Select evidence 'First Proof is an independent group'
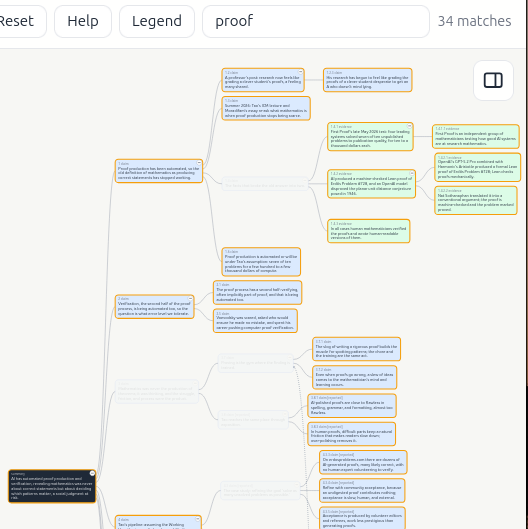This screenshot has width=528, height=529. tap(476, 136)
